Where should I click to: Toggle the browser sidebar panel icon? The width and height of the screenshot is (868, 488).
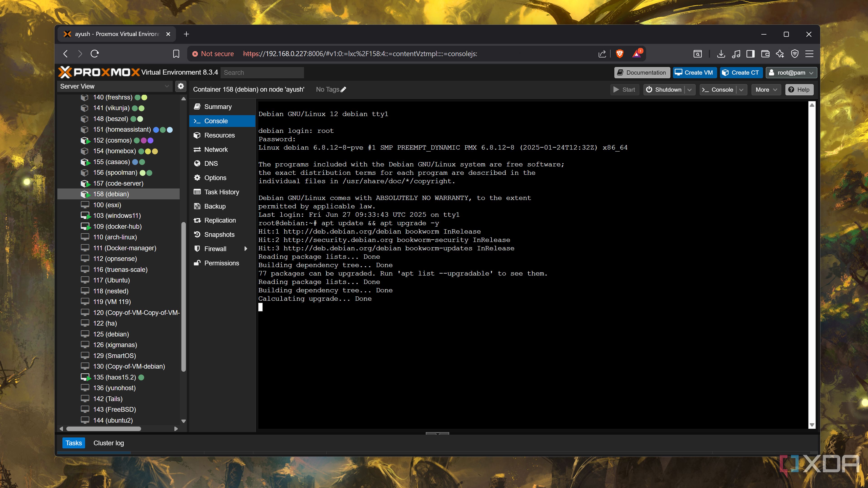(x=750, y=54)
